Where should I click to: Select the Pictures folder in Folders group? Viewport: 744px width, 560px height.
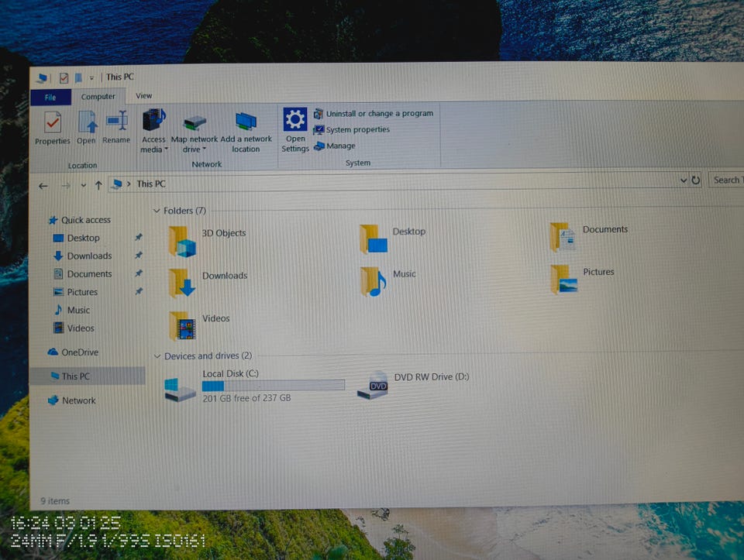tap(582, 279)
